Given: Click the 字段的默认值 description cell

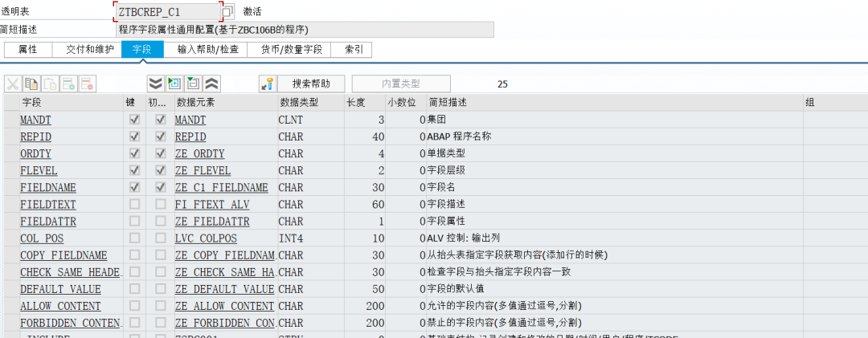Looking at the screenshot, I should pyautogui.click(x=615, y=289).
